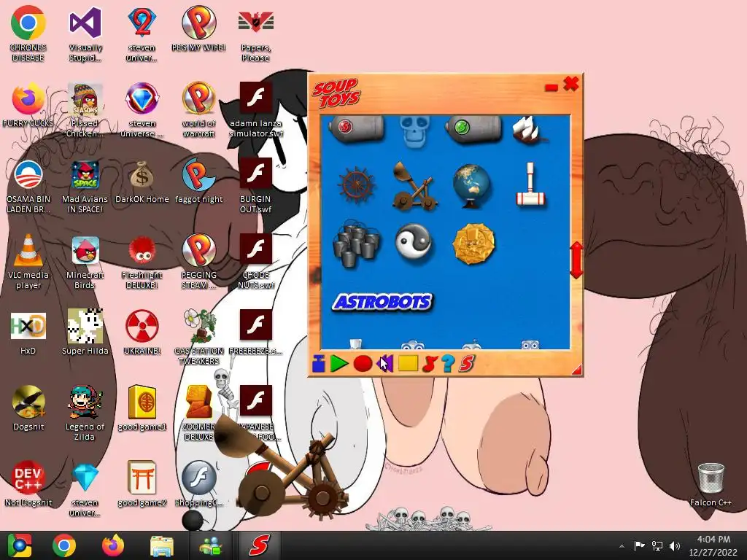The height and width of the screenshot is (560, 747).
Task: Select the FREEBEEZE flash file icon
Action: [256, 332]
